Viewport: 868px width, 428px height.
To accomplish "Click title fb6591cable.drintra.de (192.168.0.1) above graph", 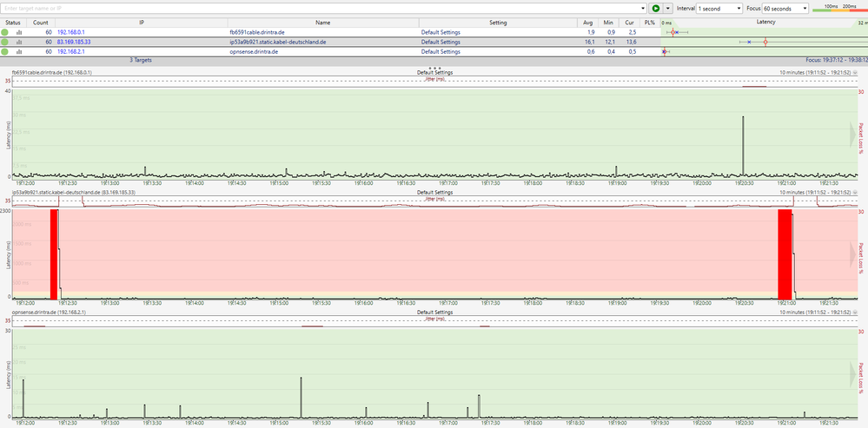I will [51, 72].
